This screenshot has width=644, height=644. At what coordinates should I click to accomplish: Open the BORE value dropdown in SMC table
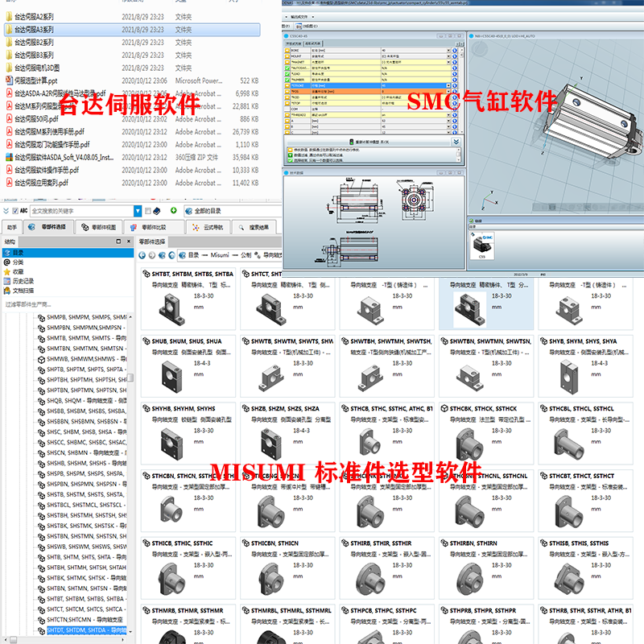click(448, 51)
